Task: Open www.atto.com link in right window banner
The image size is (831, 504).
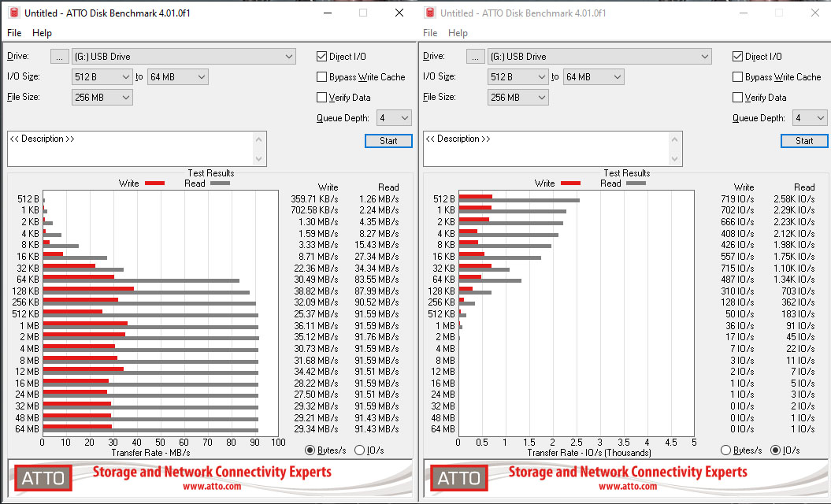Action: 628,486
